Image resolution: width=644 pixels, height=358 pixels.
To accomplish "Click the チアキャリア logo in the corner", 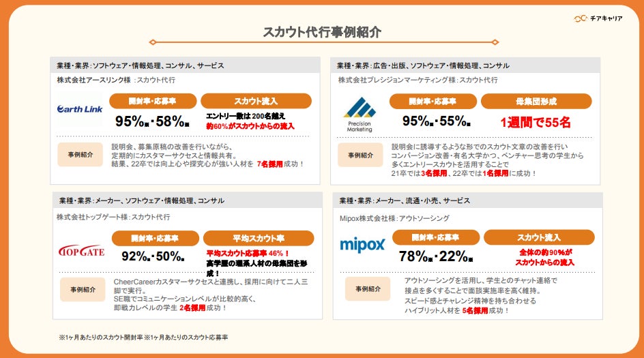I will coord(598,18).
